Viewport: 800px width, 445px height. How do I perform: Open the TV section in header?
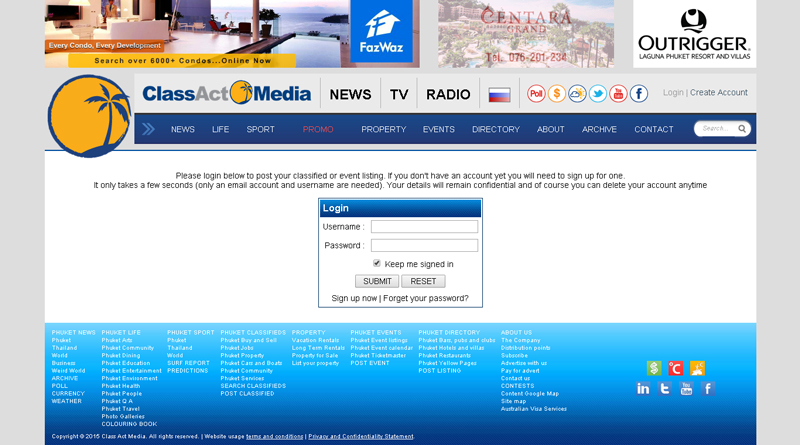coord(399,94)
